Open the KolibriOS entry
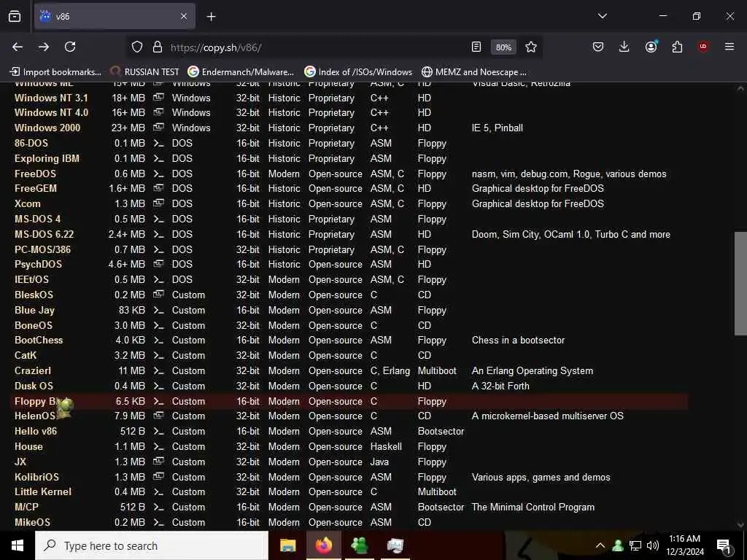The height and width of the screenshot is (560, 747). [36, 477]
